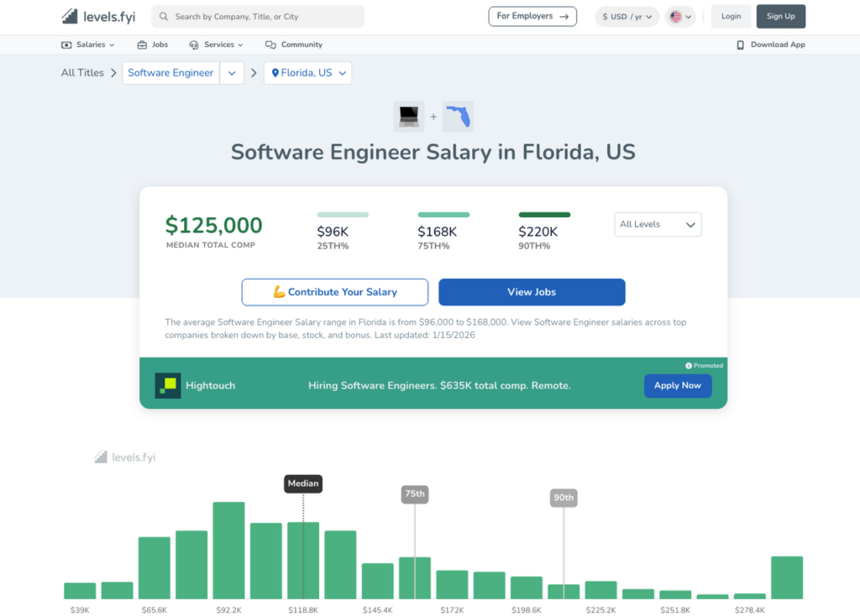The image size is (860, 616).
Task: Click the Median marker on the chart
Action: tap(303, 483)
